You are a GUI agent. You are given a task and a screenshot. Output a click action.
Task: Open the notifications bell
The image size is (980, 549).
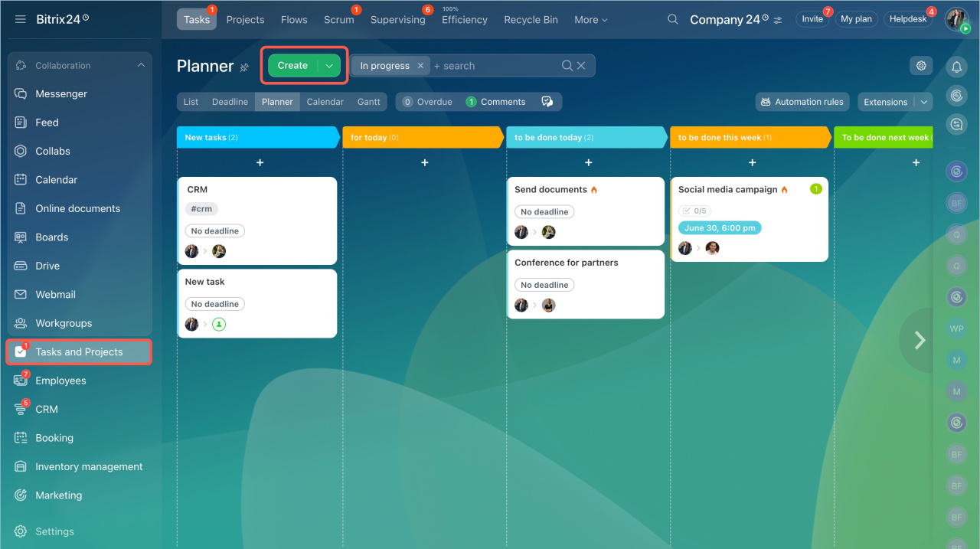(956, 67)
